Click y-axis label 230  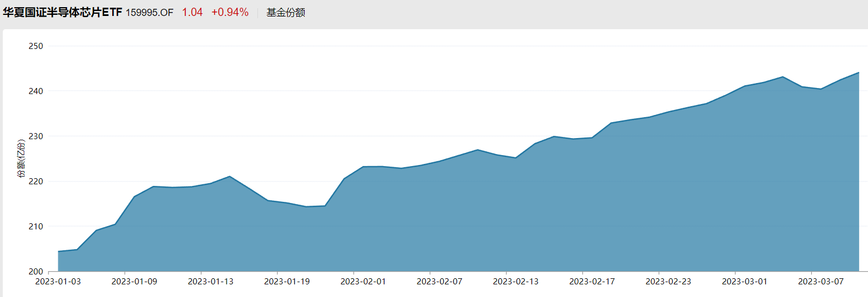(36, 136)
